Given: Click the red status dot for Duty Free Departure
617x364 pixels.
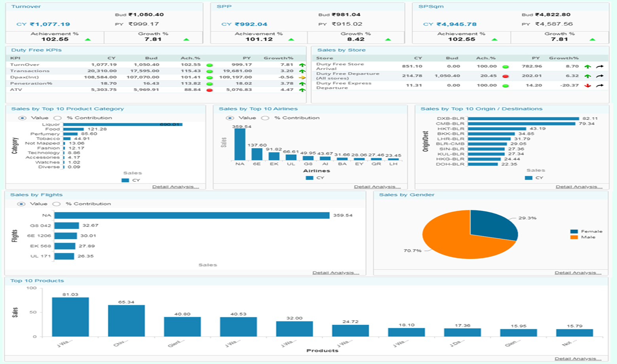Looking at the screenshot, I should tap(505, 76).
